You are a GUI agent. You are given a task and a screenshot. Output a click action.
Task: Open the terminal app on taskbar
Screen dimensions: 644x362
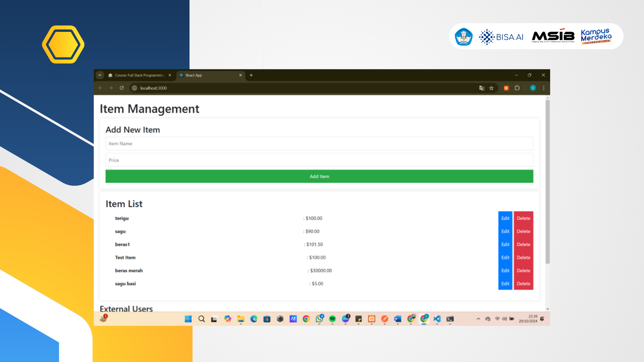(450, 319)
